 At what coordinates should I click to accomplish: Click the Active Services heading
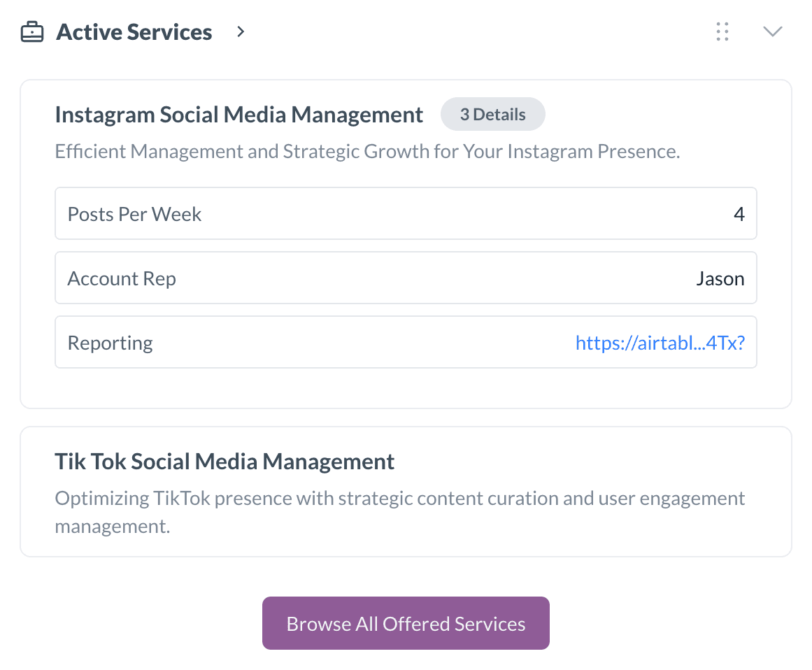134,31
